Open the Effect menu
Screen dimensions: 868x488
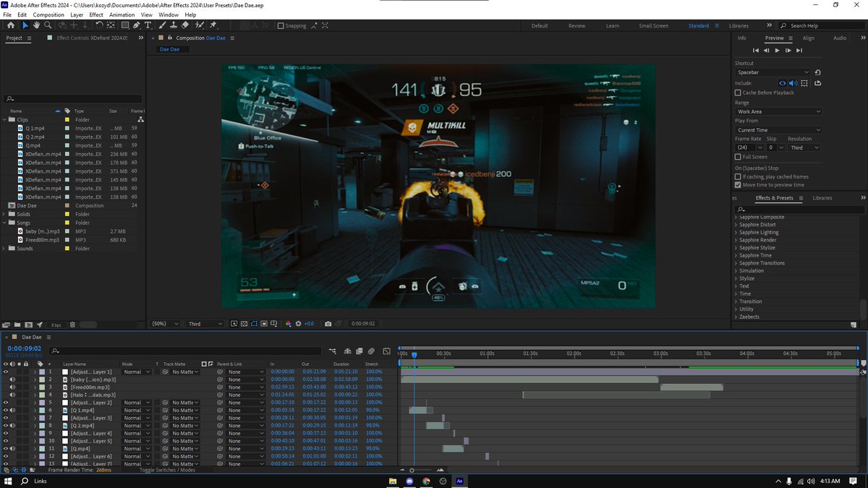coord(98,14)
